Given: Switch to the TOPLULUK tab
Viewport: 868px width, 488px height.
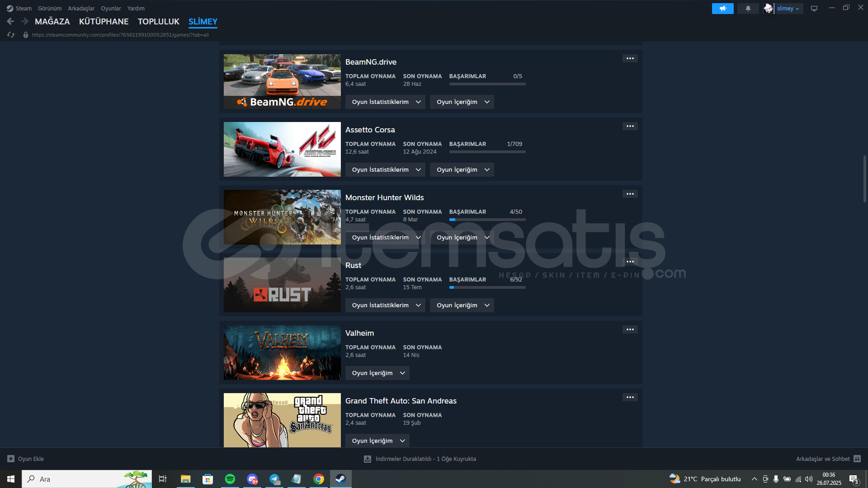Looking at the screenshot, I should (x=159, y=22).
